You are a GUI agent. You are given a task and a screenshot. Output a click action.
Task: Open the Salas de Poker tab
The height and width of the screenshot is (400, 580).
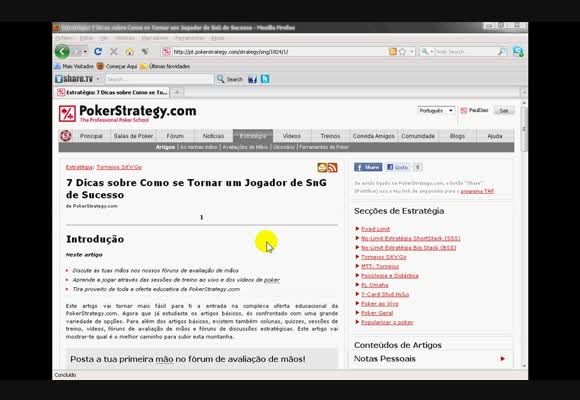(x=133, y=136)
